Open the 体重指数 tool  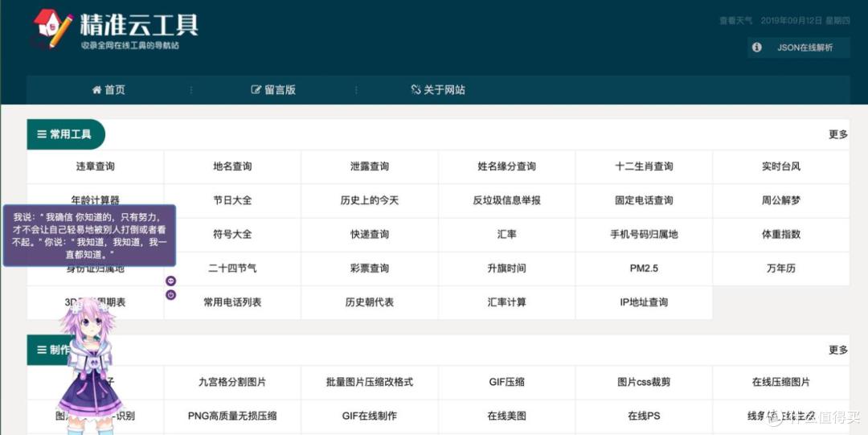[x=781, y=235]
